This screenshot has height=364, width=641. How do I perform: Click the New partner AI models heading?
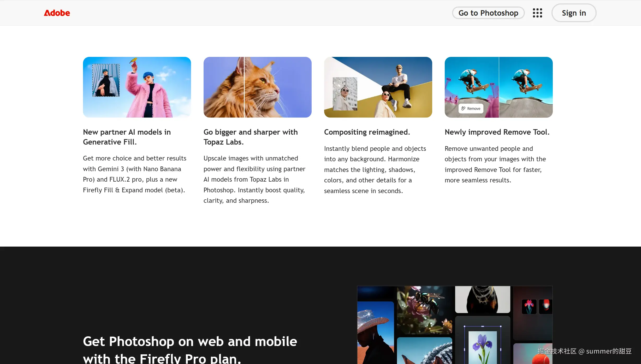coord(127,137)
